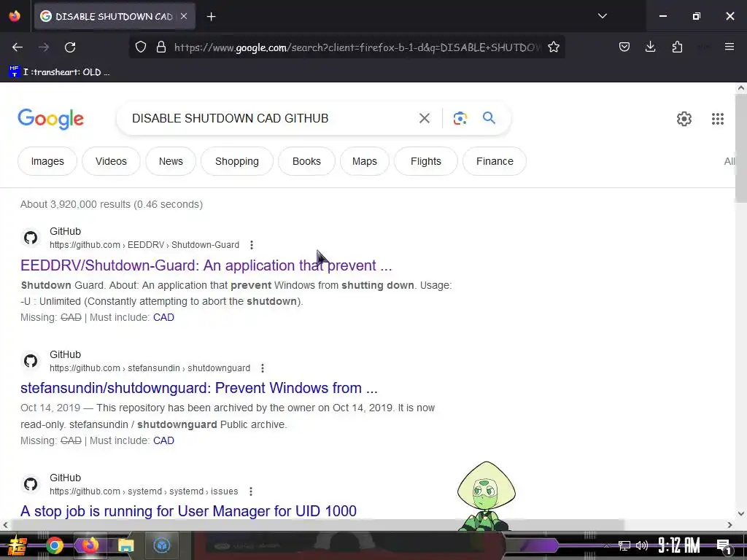This screenshot has height=560, width=747.
Task: Go back to the previous page
Action: click(x=18, y=47)
